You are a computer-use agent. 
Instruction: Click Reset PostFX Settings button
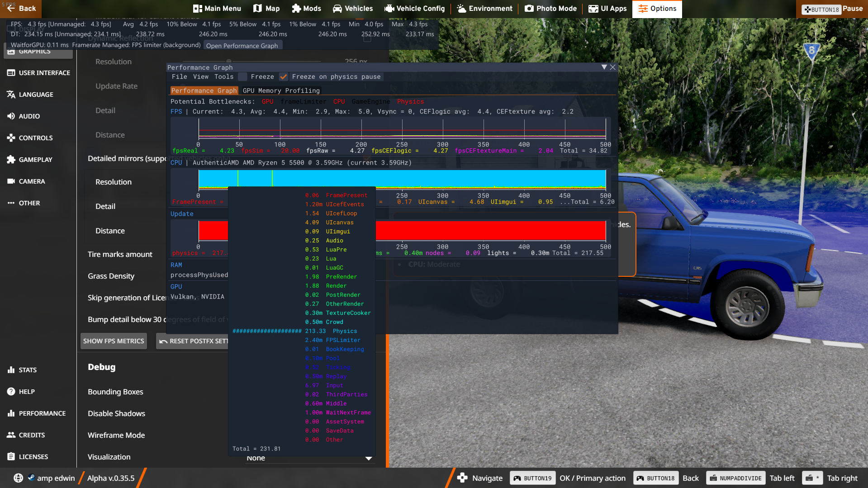(192, 341)
